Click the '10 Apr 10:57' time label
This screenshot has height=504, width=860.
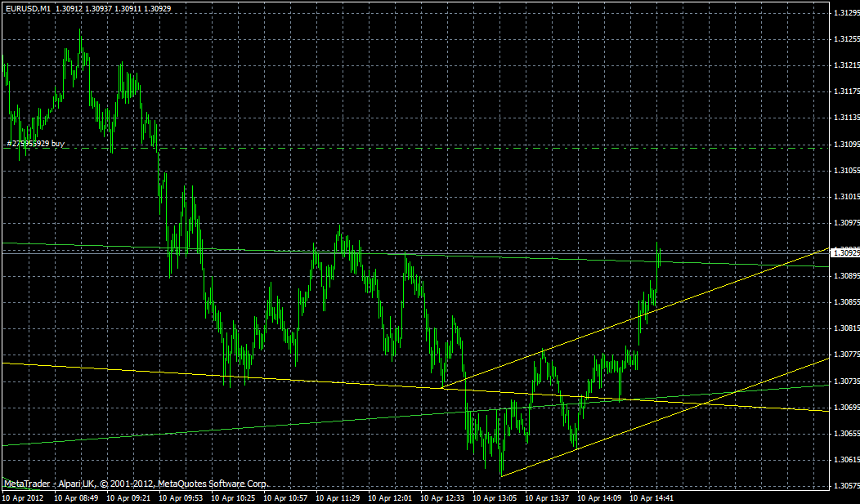[286, 498]
